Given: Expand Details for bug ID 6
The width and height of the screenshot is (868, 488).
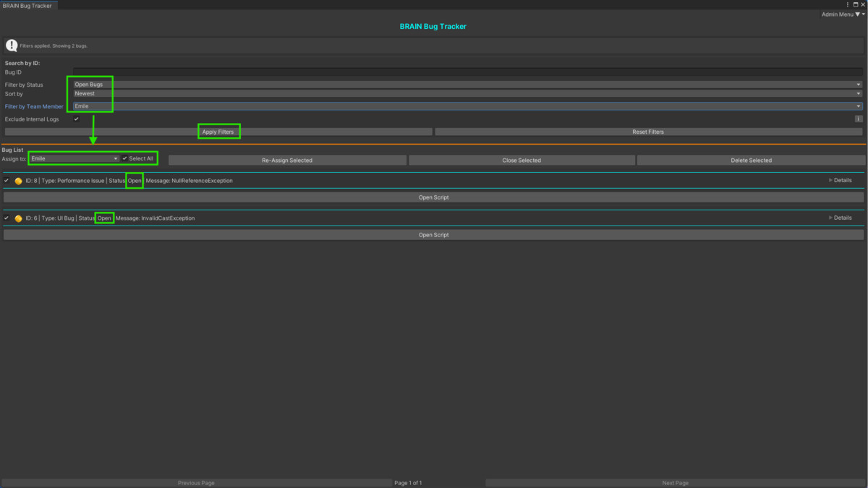Looking at the screenshot, I should pyautogui.click(x=840, y=218).
